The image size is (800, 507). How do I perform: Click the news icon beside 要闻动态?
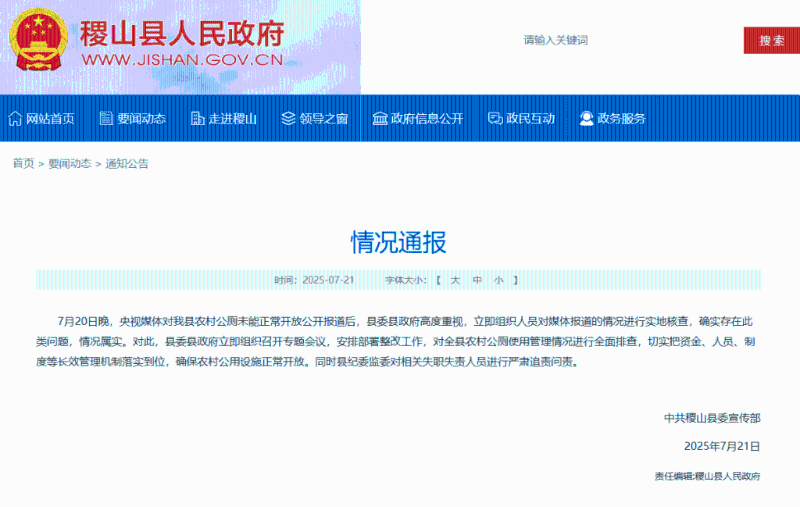coord(106,118)
